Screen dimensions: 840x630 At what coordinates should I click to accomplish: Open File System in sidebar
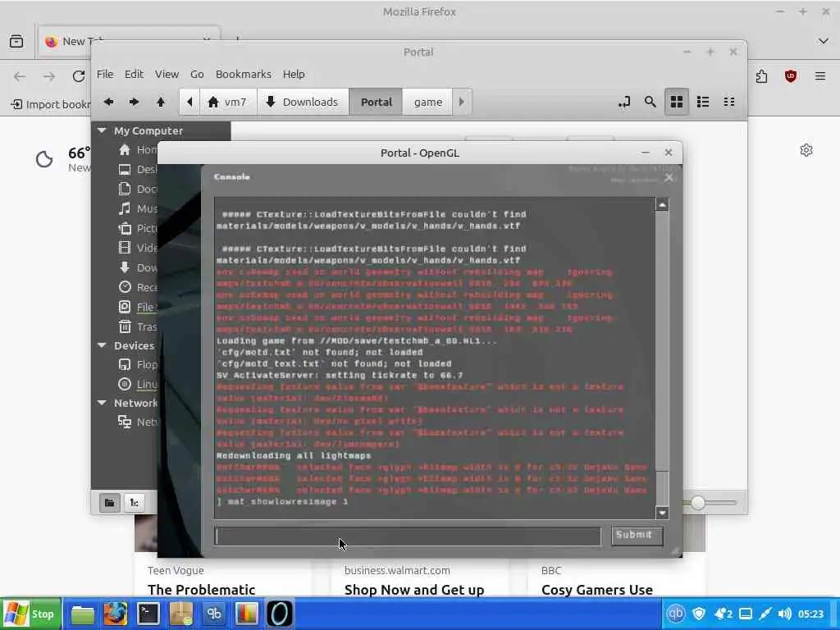tap(137, 307)
